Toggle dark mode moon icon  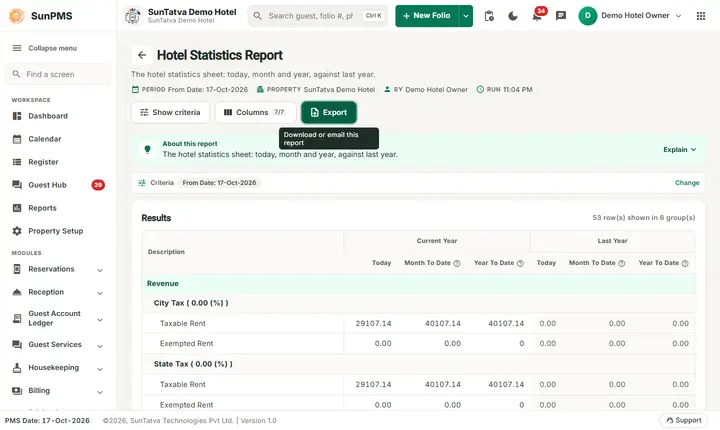(513, 16)
